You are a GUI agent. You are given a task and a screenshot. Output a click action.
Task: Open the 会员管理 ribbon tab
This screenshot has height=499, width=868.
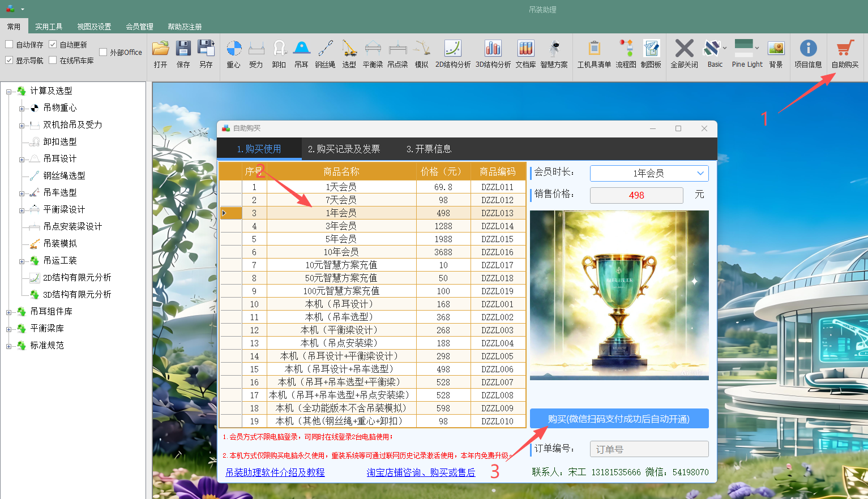139,27
